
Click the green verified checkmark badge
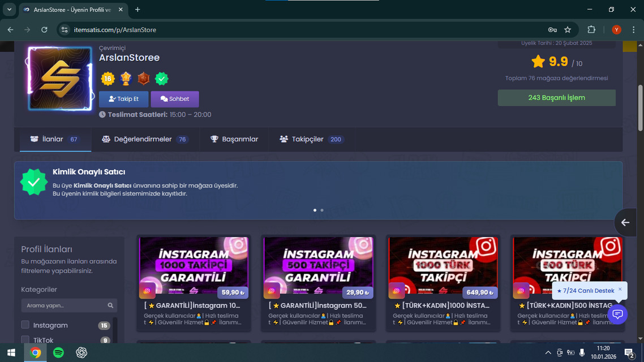tap(161, 79)
